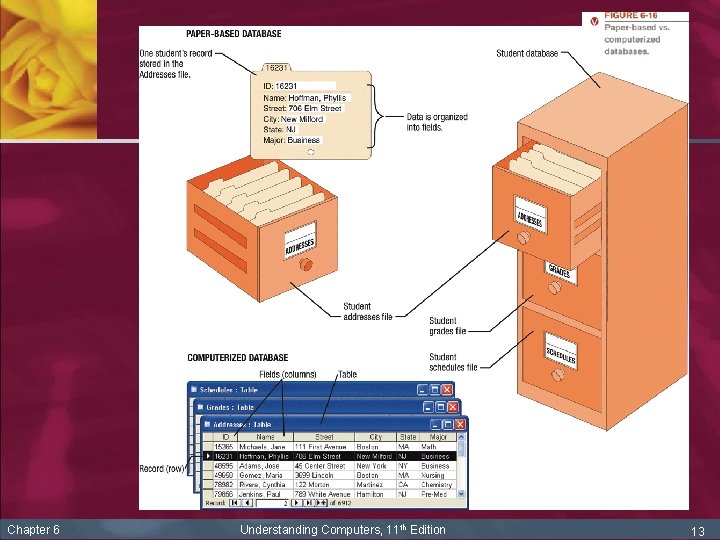Go to previous record in Addresses navigator

click(247, 503)
